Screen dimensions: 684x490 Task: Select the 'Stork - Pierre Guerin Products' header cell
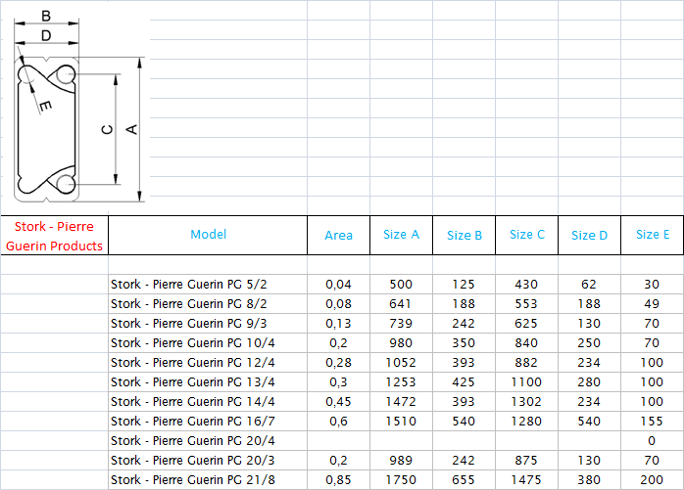[54, 235]
